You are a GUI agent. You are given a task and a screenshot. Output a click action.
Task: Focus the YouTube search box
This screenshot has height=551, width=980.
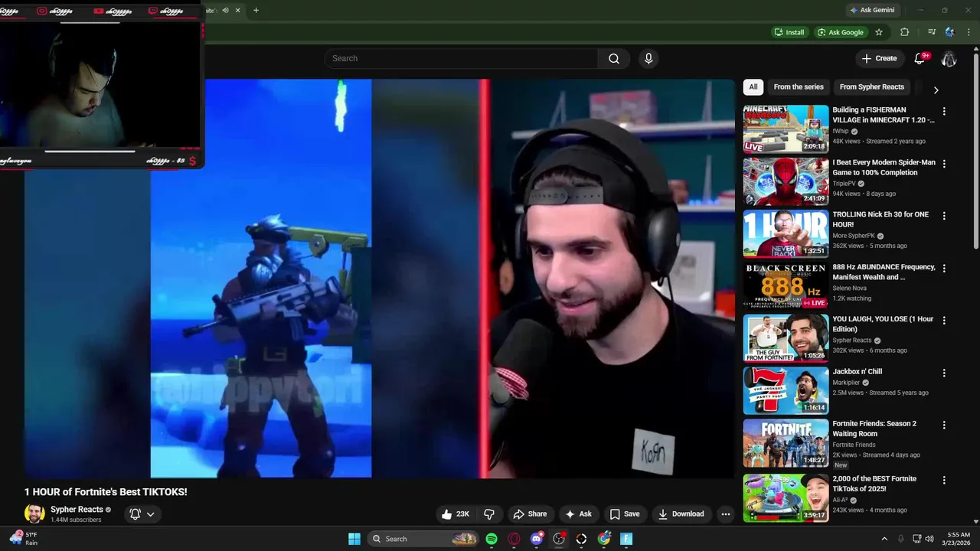(462, 58)
